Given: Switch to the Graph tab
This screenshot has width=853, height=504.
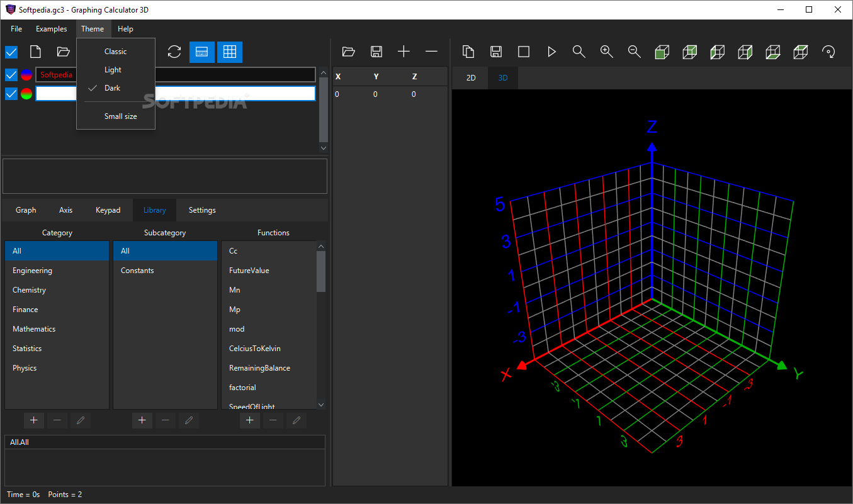Looking at the screenshot, I should pos(26,210).
